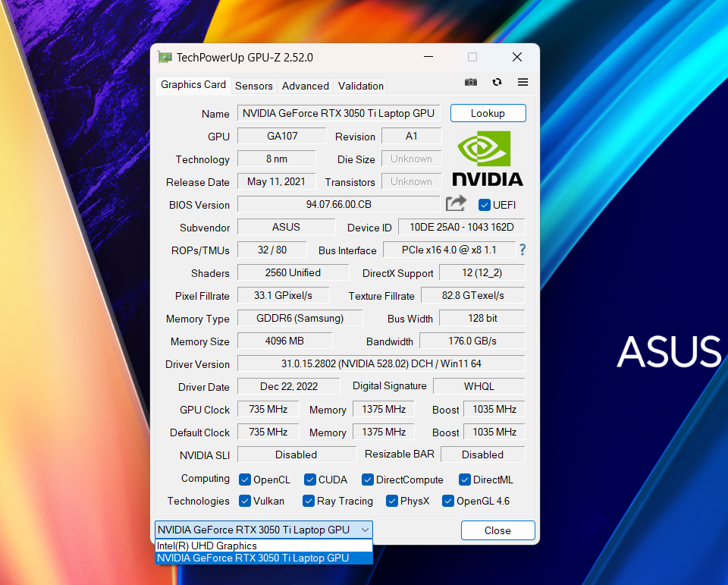This screenshot has width=728, height=585.
Task: Click the Driver Version field
Action: click(381, 363)
